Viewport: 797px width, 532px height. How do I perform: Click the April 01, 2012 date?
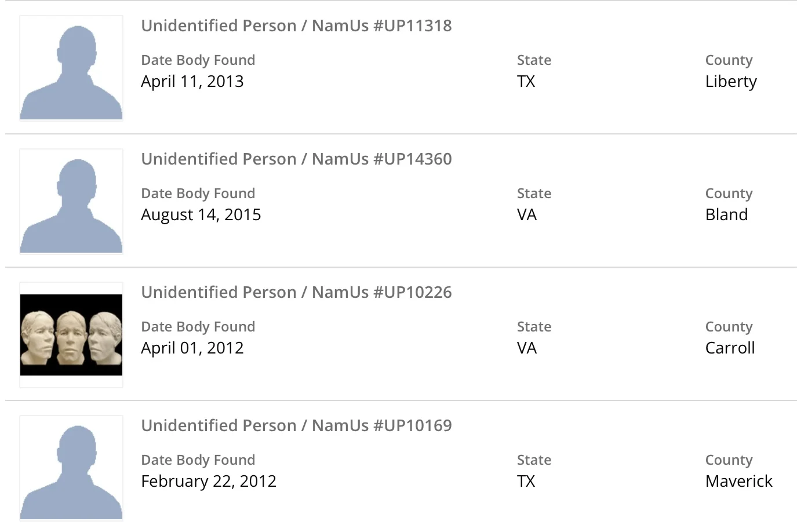[192, 348]
